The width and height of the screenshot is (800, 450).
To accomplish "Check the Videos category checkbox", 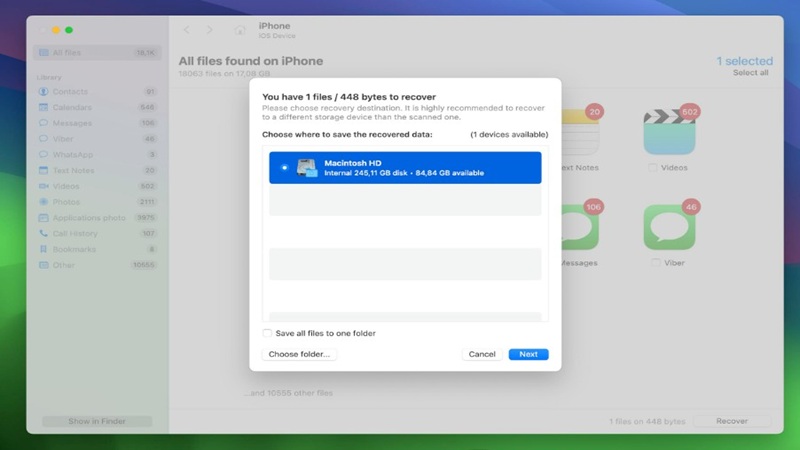I will pos(653,167).
